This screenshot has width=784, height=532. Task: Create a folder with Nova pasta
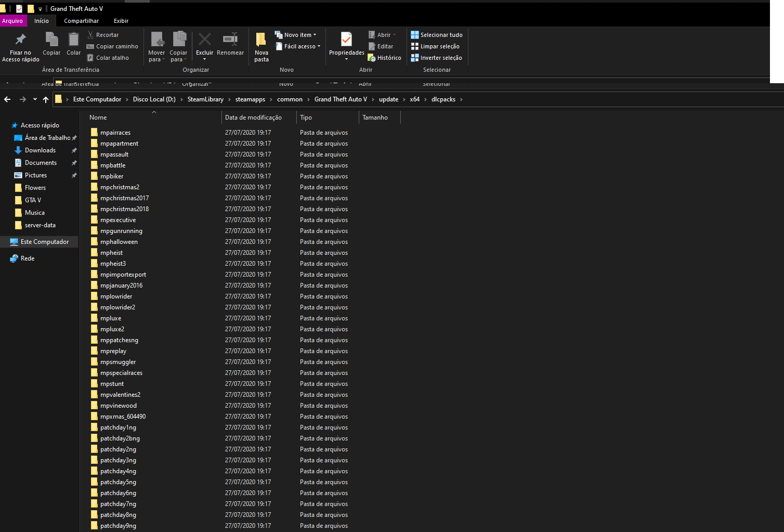coord(262,47)
